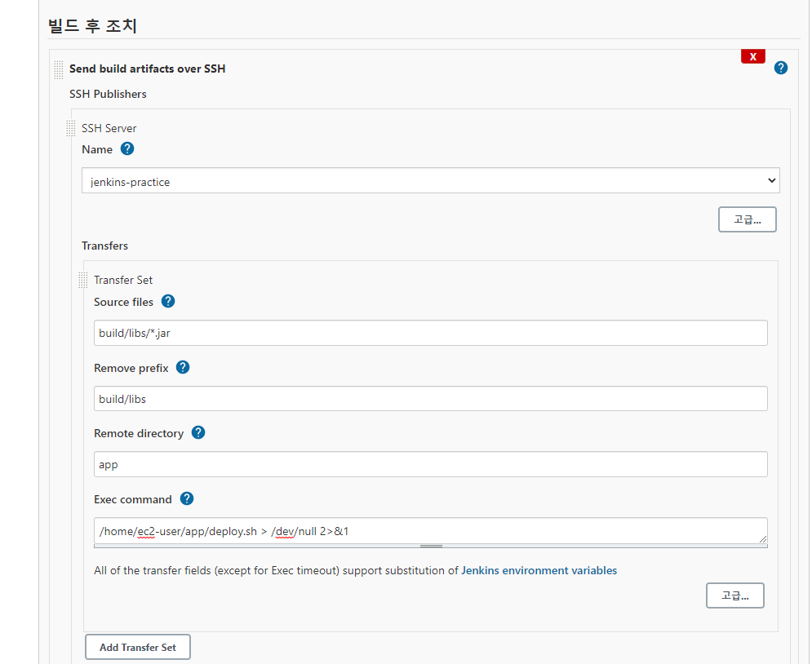
Task: Click the 빌드 후 조치 section heading
Action: pos(92,25)
